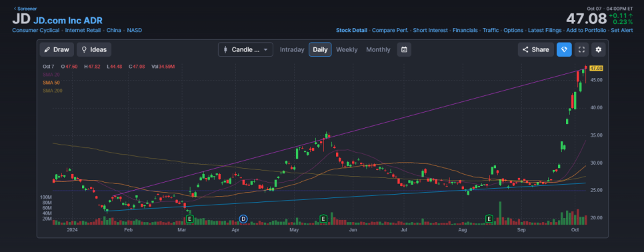Enter fullscreen chart mode
644x252 pixels.
click(x=581, y=49)
